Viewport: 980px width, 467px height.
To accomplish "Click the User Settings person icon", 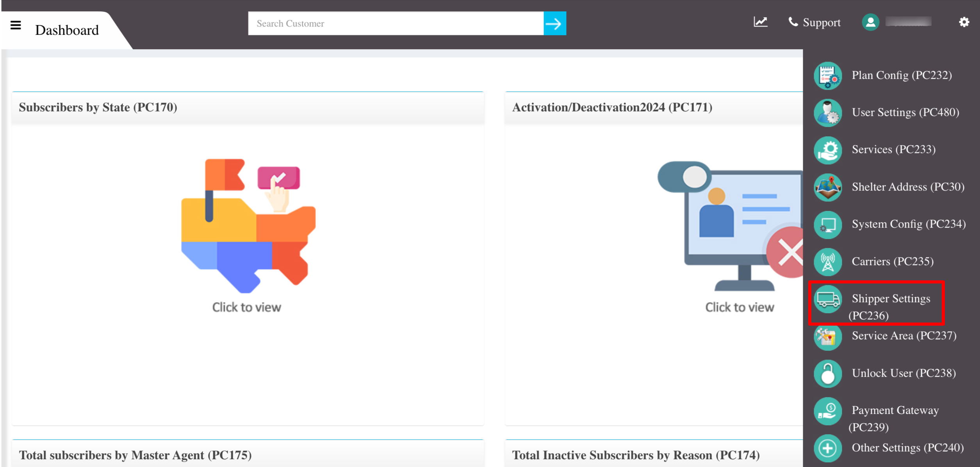I will coord(828,112).
